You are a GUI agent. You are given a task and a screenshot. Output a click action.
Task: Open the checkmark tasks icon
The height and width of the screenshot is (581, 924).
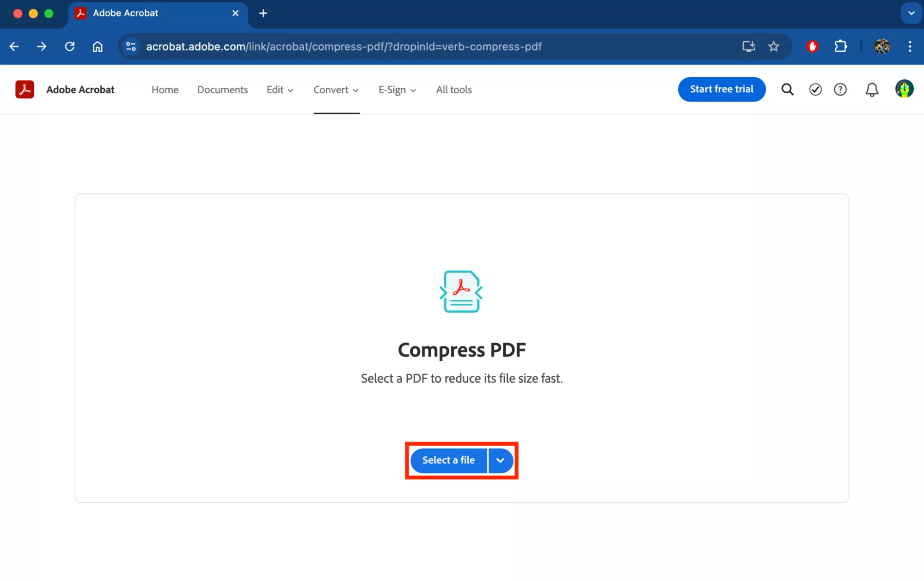(815, 90)
